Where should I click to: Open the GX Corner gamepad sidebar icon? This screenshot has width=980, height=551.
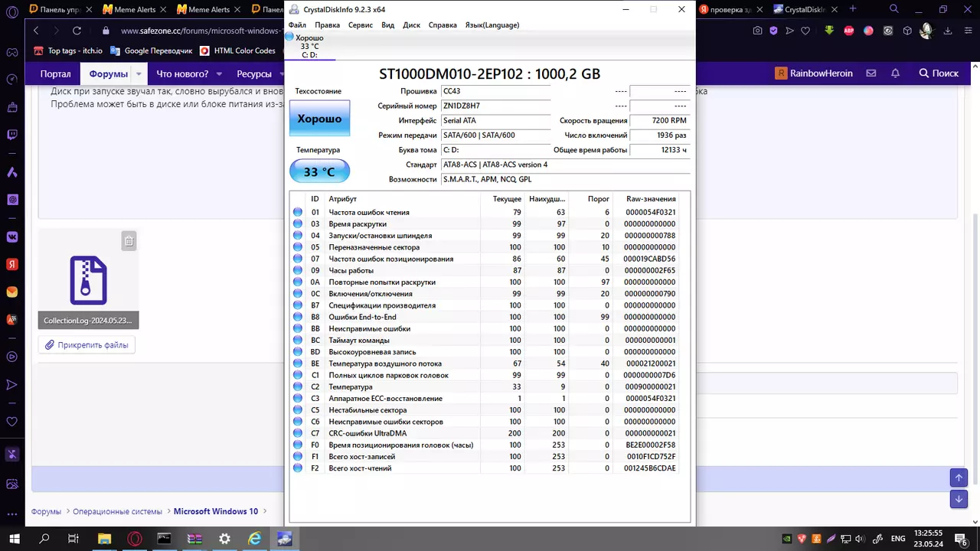tap(12, 53)
